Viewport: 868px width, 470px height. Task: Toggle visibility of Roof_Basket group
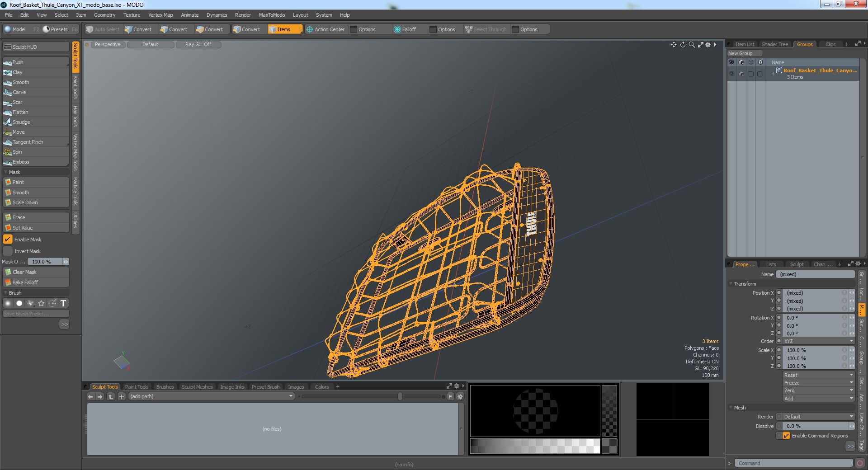tap(731, 74)
